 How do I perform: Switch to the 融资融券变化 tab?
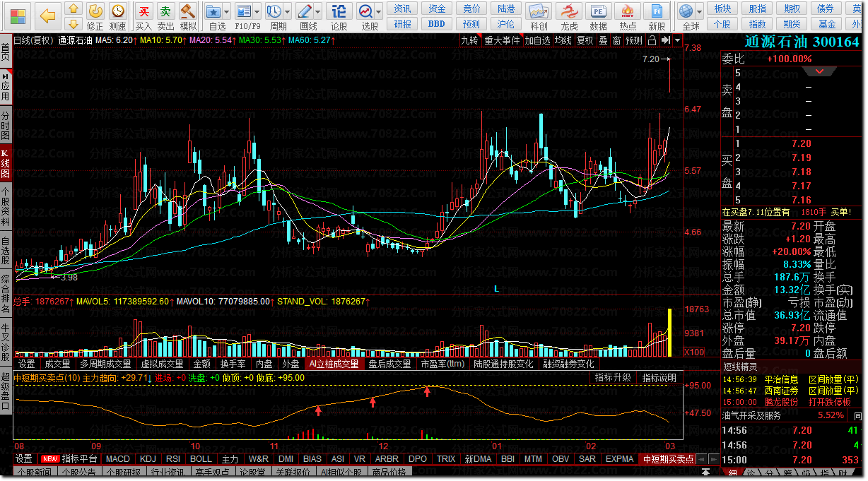pyautogui.click(x=568, y=364)
